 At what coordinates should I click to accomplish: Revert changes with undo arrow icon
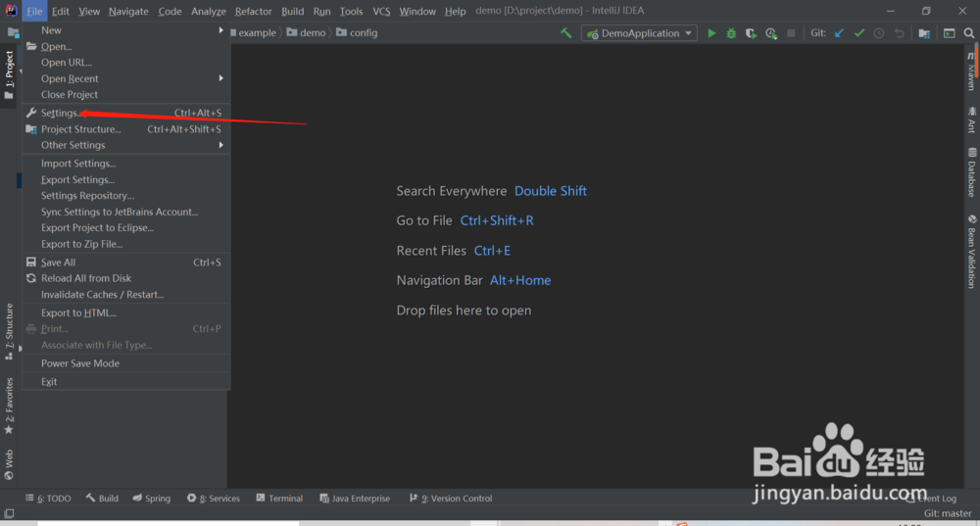pos(900,33)
